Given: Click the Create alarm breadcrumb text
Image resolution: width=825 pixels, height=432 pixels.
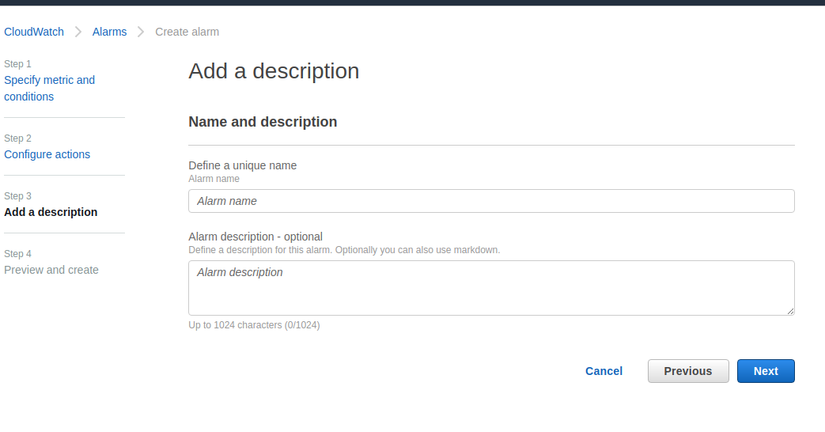Looking at the screenshot, I should tap(187, 32).
